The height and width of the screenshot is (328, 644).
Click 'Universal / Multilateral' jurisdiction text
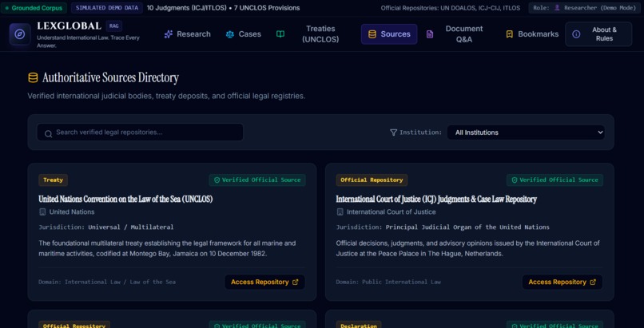tap(130, 227)
